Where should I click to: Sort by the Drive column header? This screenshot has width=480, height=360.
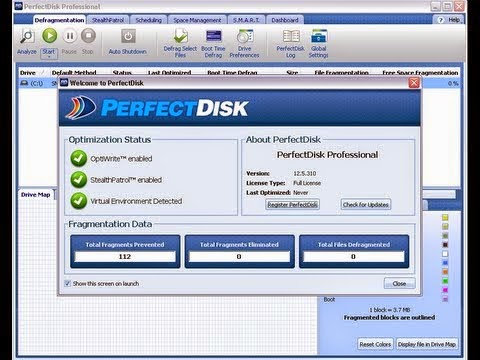tap(28, 73)
